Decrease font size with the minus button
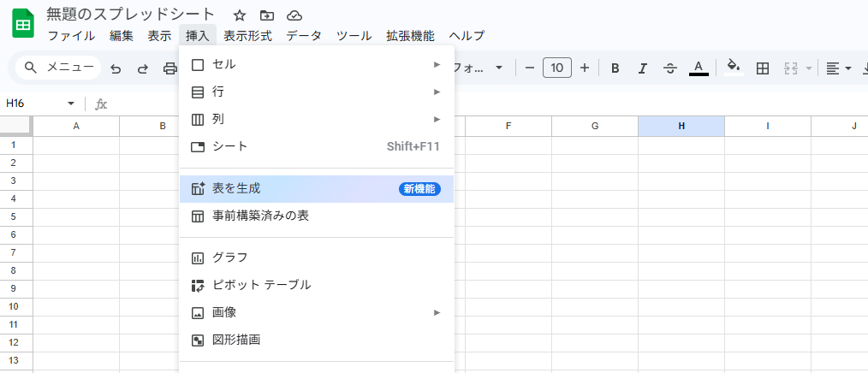The width and height of the screenshot is (868, 373). 530,68
